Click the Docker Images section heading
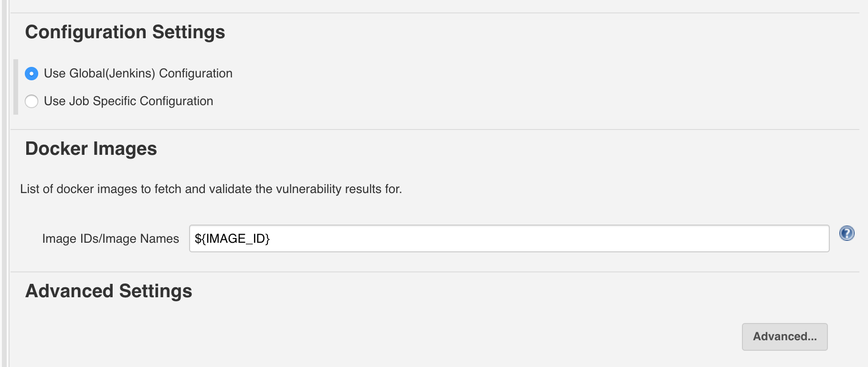 coord(91,149)
